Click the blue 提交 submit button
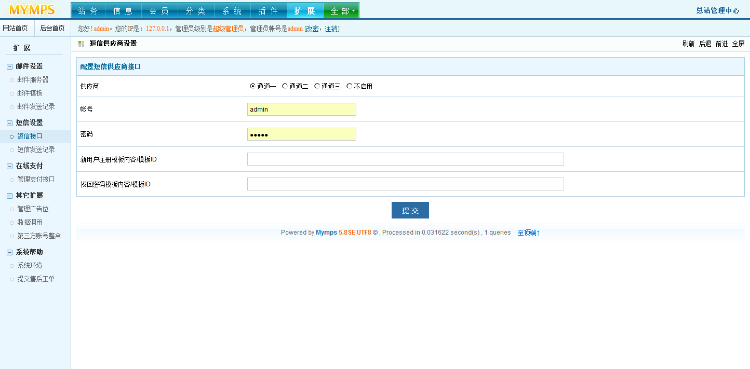 click(410, 210)
